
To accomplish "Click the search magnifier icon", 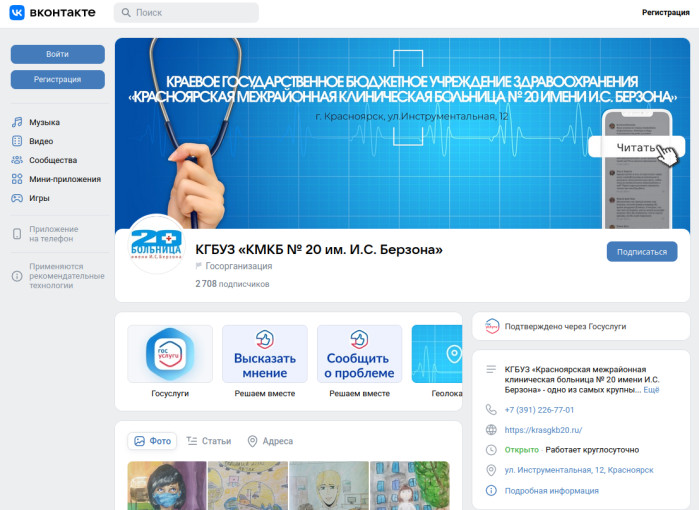I will click(x=126, y=12).
